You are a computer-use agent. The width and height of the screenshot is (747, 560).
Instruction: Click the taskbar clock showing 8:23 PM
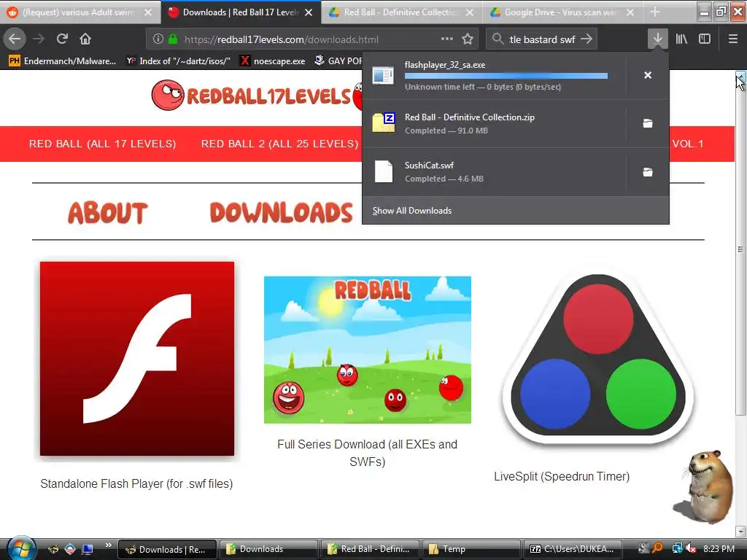pyautogui.click(x=719, y=549)
